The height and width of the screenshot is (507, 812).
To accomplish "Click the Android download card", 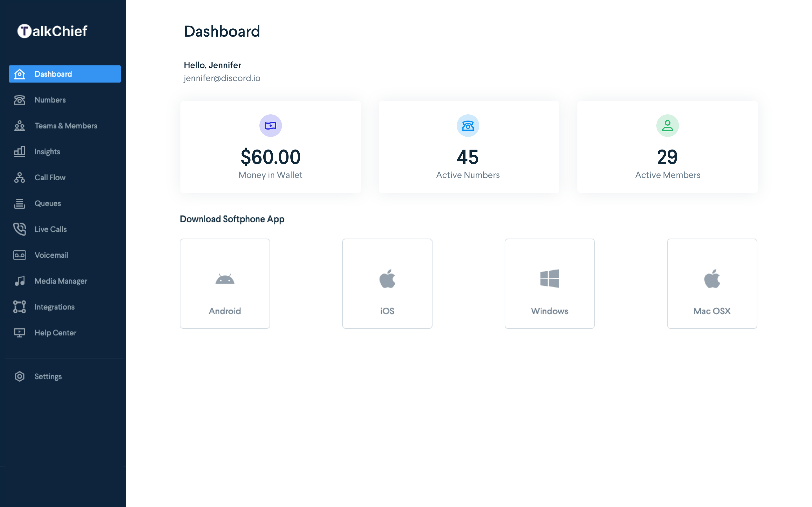I will pos(224,283).
